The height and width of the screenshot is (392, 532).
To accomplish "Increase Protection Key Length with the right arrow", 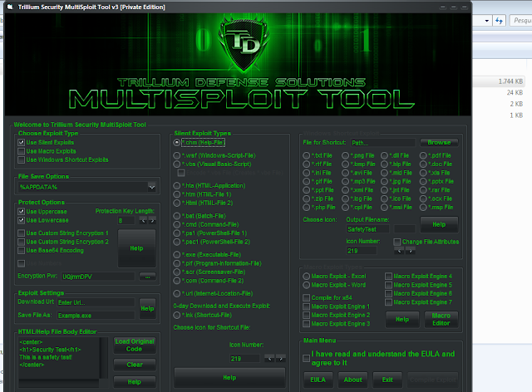I will click(x=152, y=221).
